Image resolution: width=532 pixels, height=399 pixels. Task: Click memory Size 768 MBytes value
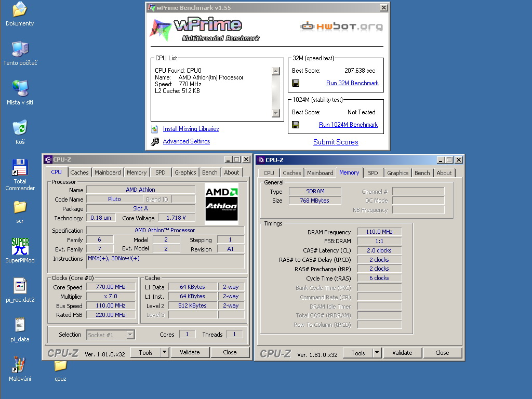pyautogui.click(x=314, y=201)
